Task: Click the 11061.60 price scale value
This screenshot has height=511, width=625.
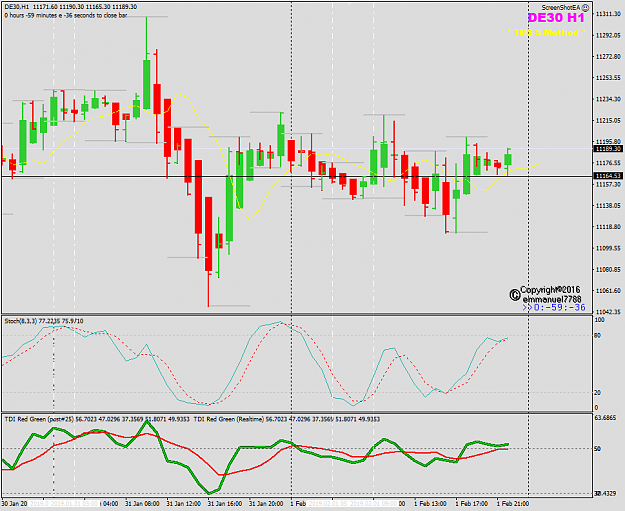Action: coord(608,291)
